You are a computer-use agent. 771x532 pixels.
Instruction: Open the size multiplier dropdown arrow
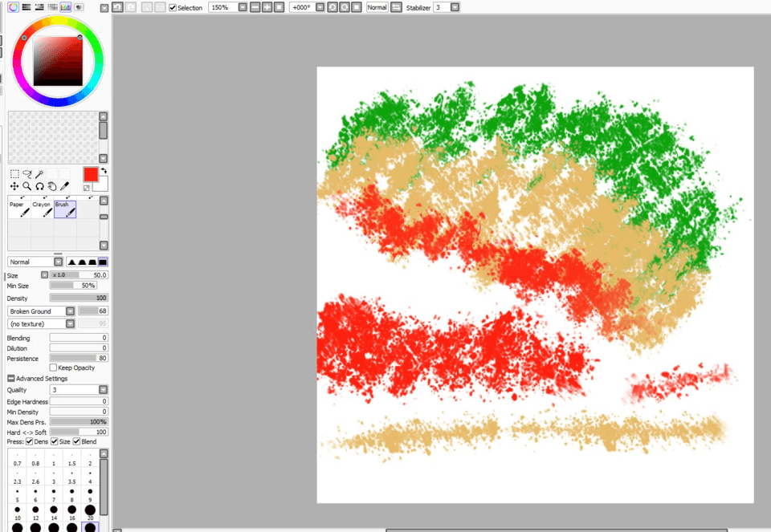tap(44, 275)
